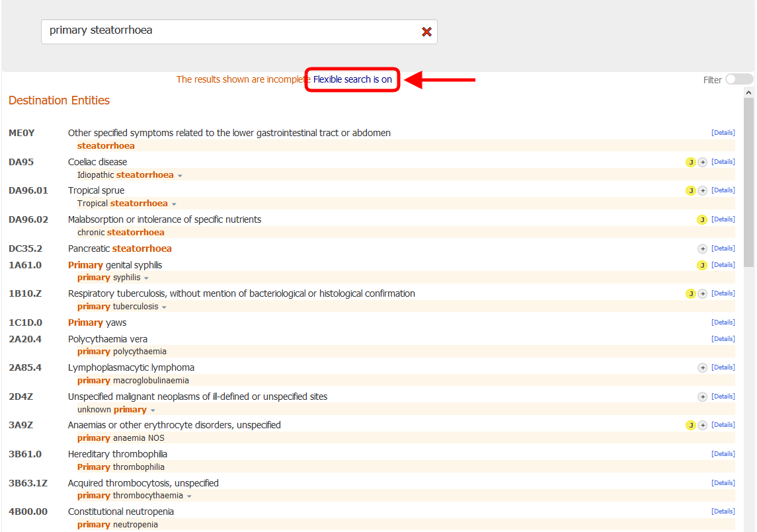Click the plus icon on the Respiratory tuberculosis row
This screenshot has width=757, height=532.
click(x=703, y=293)
